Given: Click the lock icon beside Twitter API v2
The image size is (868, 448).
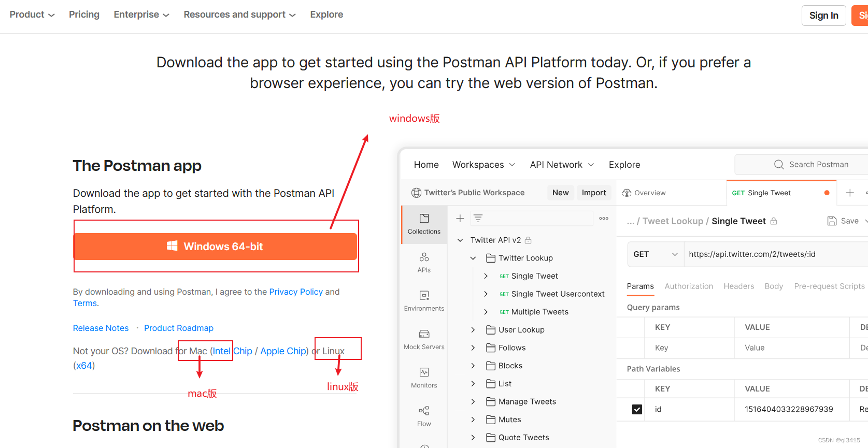Looking at the screenshot, I should click(x=528, y=240).
